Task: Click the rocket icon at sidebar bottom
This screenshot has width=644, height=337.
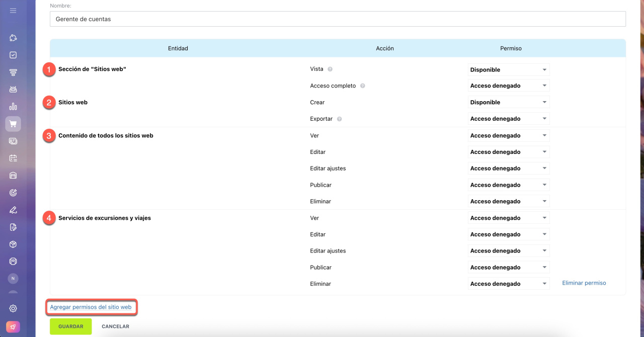Action: pyautogui.click(x=13, y=326)
